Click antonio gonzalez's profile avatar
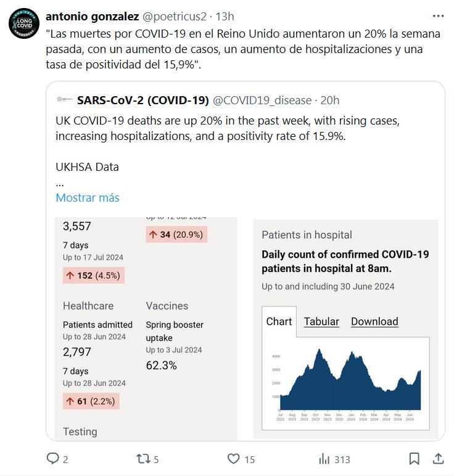The height and width of the screenshot is (476, 454). pyautogui.click(x=25, y=24)
